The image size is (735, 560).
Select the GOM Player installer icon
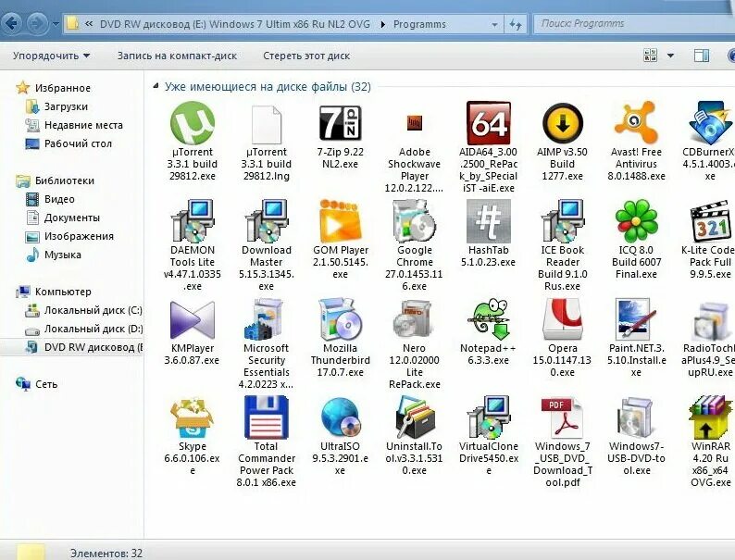[x=341, y=221]
